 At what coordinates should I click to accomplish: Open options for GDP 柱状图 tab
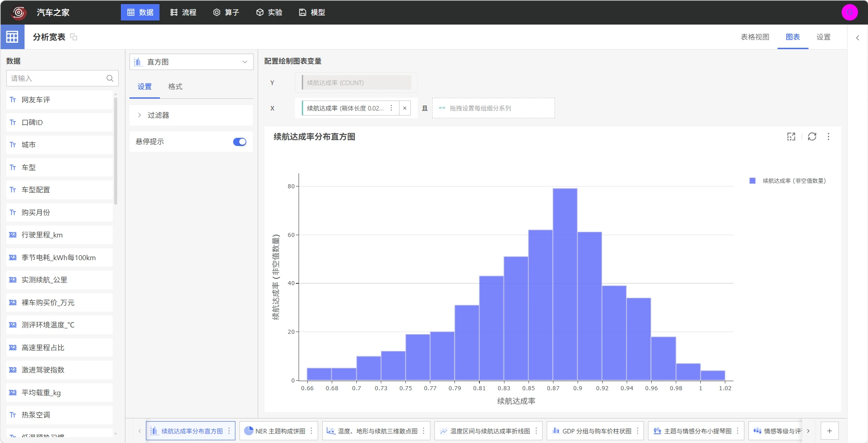[x=638, y=431]
